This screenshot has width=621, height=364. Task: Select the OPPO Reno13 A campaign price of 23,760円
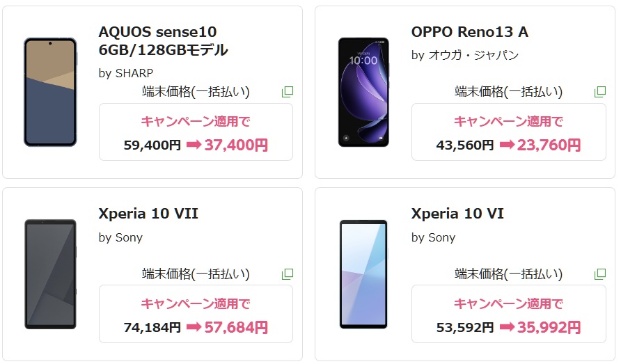click(x=549, y=145)
